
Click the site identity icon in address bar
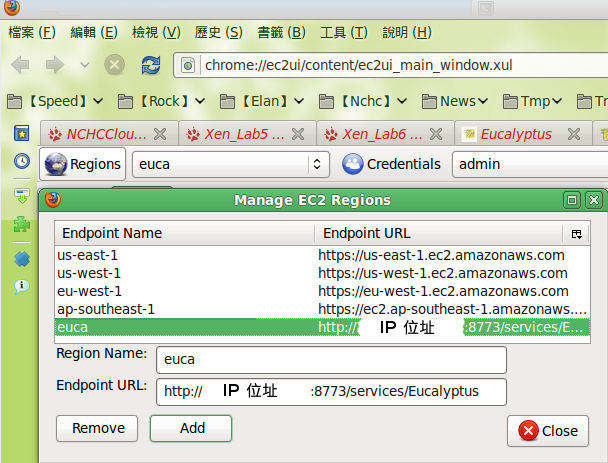188,65
